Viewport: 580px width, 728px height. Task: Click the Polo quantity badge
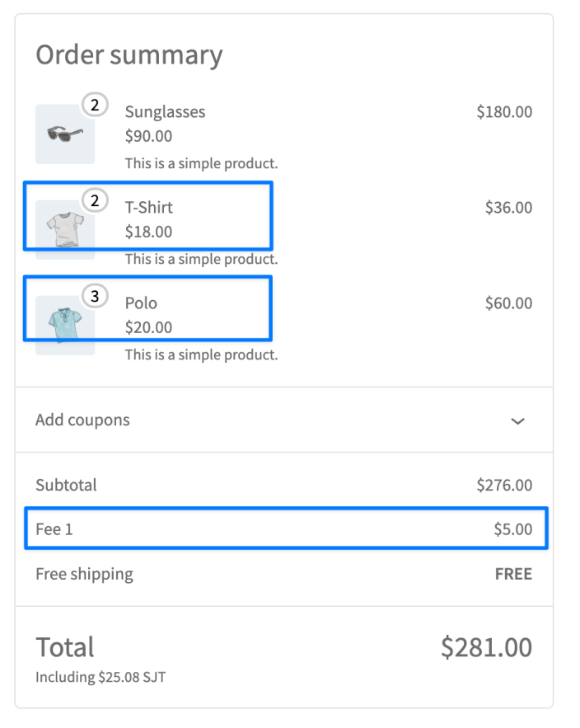coord(95,296)
